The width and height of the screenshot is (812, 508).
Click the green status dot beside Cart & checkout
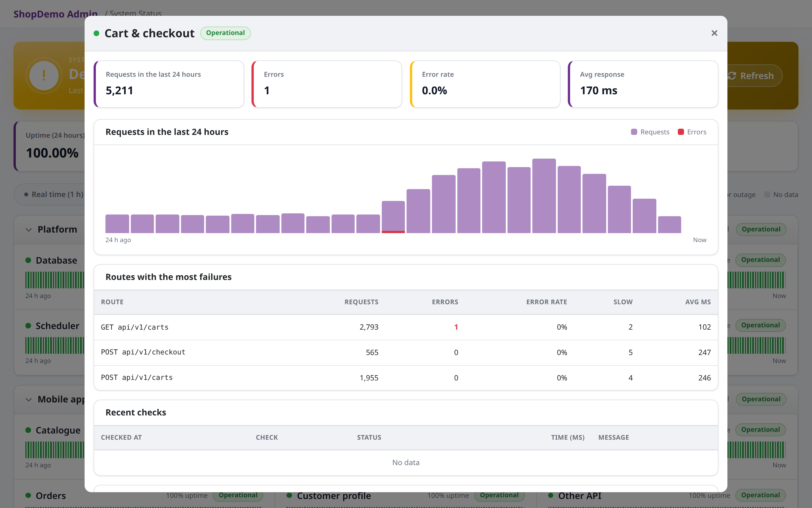pos(96,33)
